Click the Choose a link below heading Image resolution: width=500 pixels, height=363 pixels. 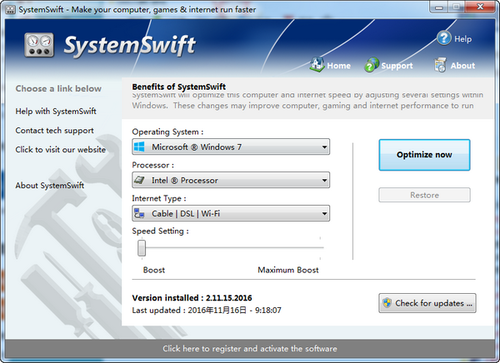pos(58,89)
